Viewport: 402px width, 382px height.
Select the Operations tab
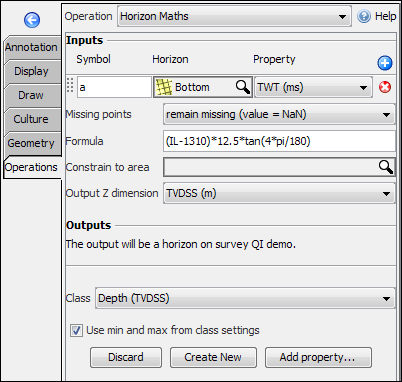(x=32, y=167)
